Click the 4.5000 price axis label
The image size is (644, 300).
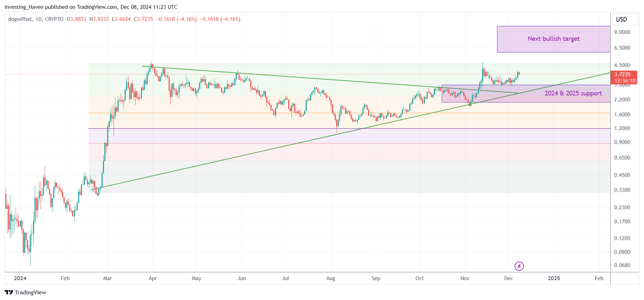tap(622, 65)
